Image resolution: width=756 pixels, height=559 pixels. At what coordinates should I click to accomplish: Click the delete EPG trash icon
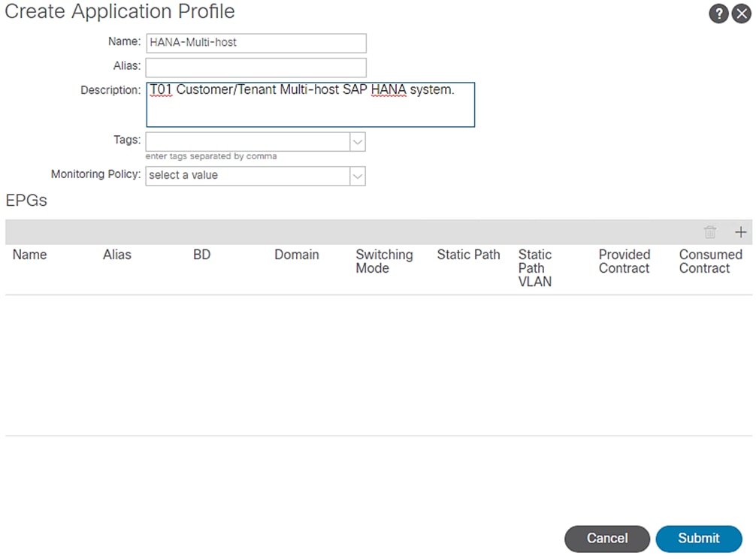[x=710, y=232]
